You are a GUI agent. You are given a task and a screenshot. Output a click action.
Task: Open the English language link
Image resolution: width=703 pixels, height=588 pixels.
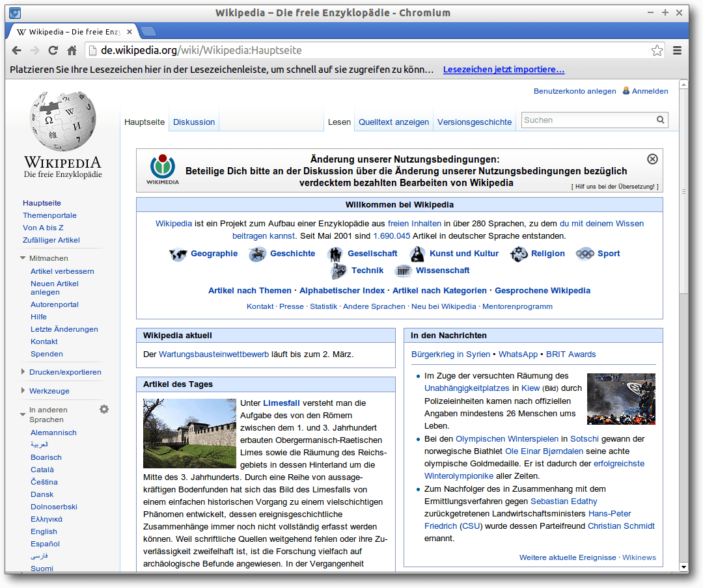point(44,531)
